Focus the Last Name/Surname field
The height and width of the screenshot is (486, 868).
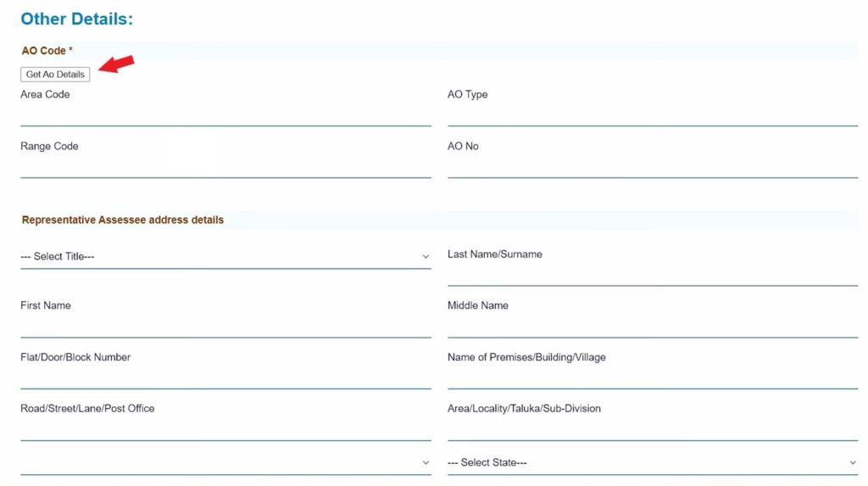652,274
